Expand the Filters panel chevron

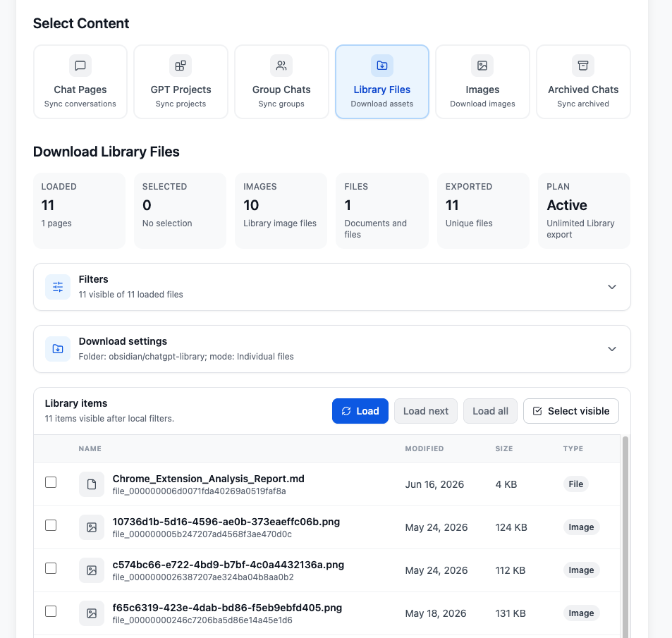pos(612,287)
